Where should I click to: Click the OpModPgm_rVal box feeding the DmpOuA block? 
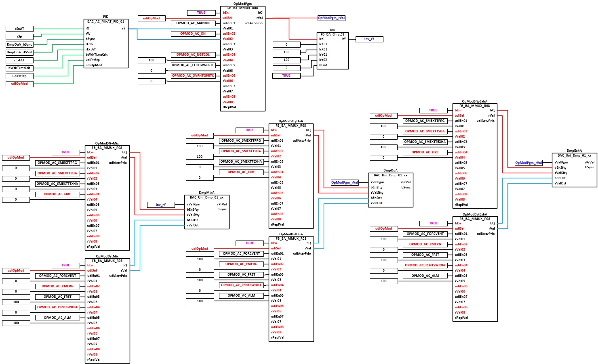345,182
